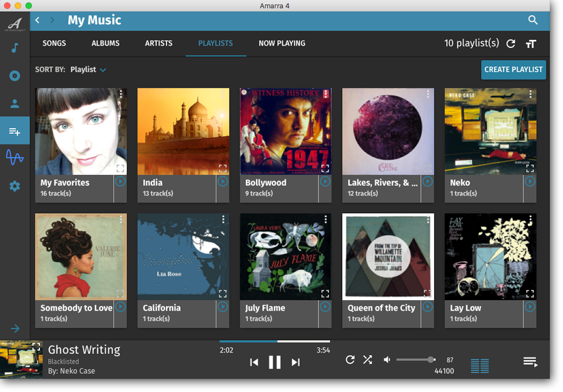Open the Queen of the City playlist title
This screenshot has width=563, height=392.
(x=382, y=308)
